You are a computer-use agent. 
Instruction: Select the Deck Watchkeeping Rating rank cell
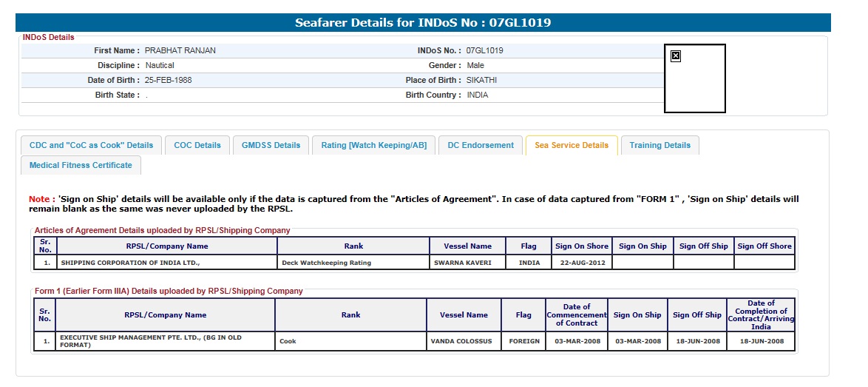[x=353, y=263]
